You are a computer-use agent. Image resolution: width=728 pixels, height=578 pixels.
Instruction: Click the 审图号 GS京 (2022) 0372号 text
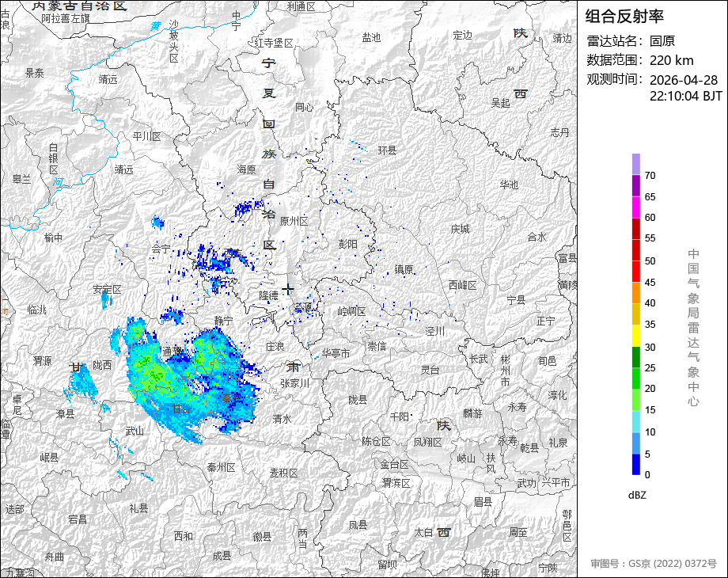pos(654,564)
